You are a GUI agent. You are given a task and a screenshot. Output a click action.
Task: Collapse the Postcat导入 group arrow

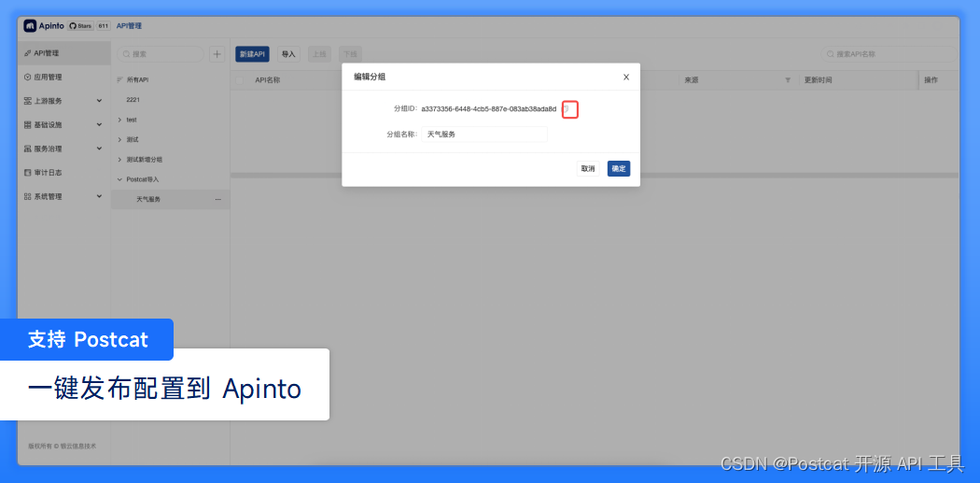point(119,179)
